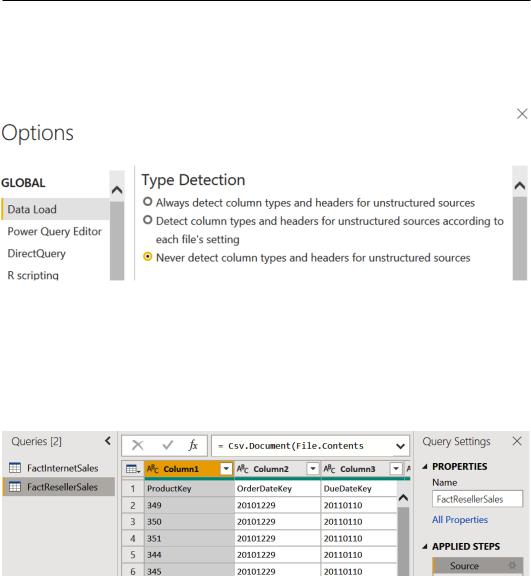Viewport: 531px width, 576px height.
Task: Edit the query Name field
Action: coord(477,499)
